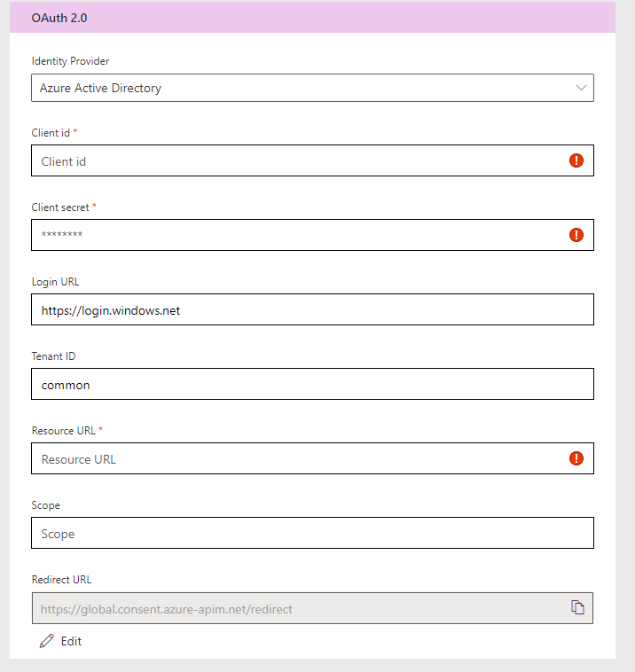Select the Tenant ID field containing common
Image resolution: width=635 pixels, height=672 pixels.
click(x=312, y=384)
